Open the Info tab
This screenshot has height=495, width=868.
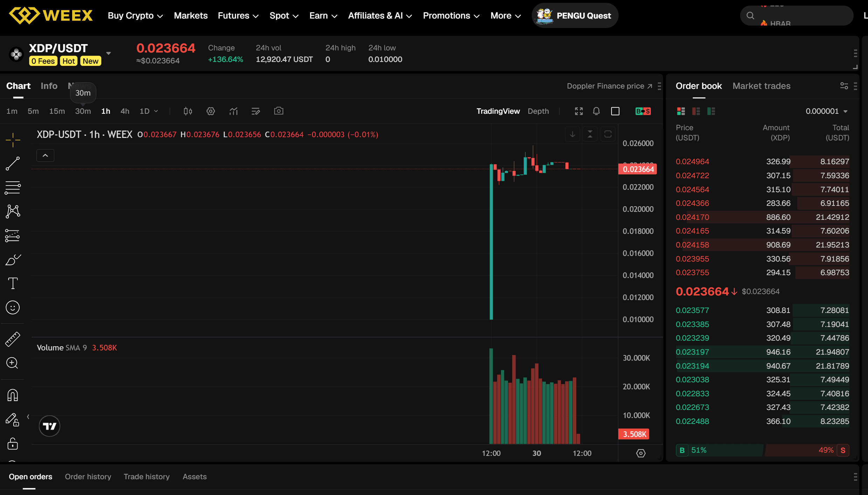tap(49, 86)
